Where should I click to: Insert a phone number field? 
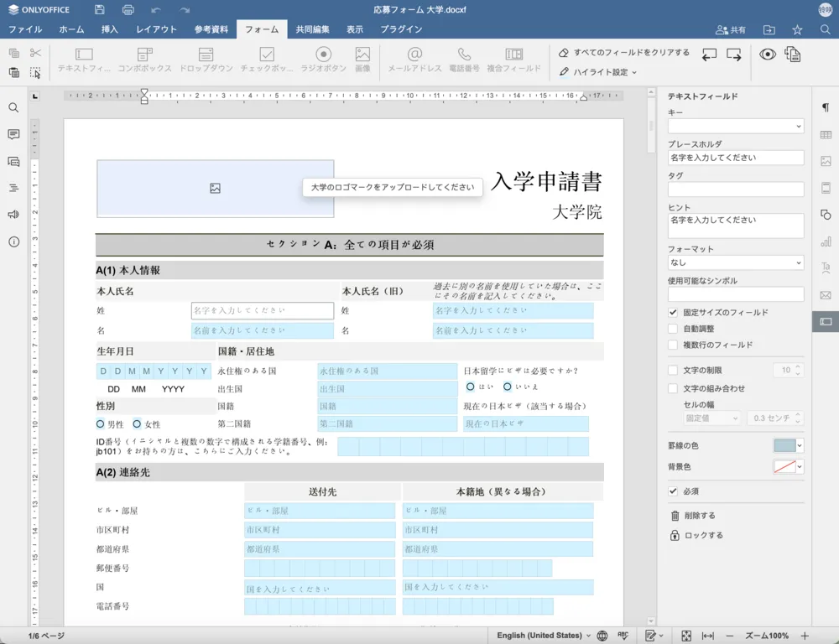[463, 60]
